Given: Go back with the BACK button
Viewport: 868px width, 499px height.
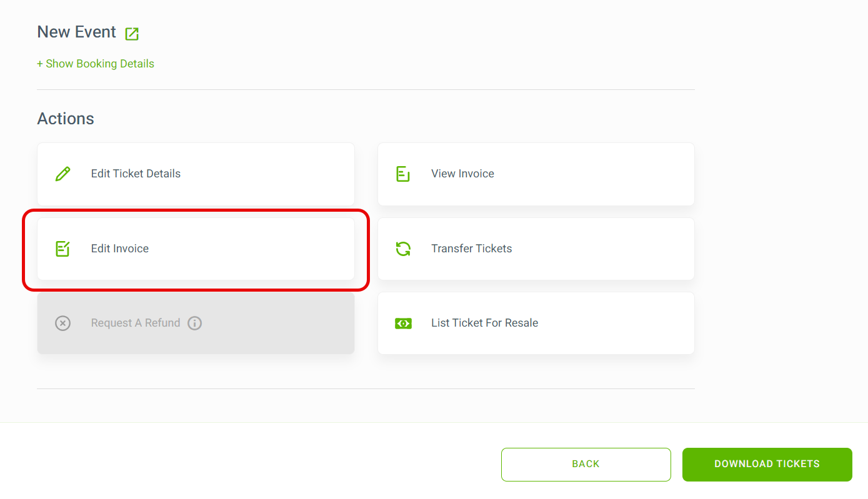Looking at the screenshot, I should pos(586,464).
